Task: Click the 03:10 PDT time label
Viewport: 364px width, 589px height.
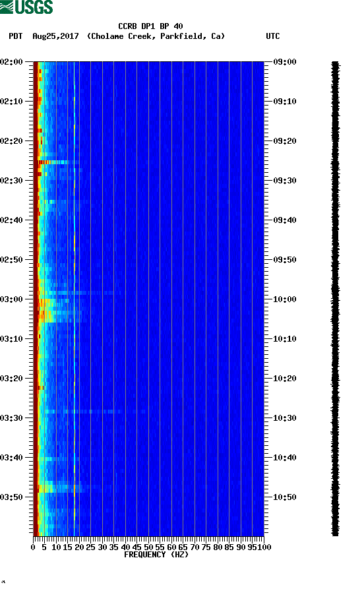Action: (12, 339)
